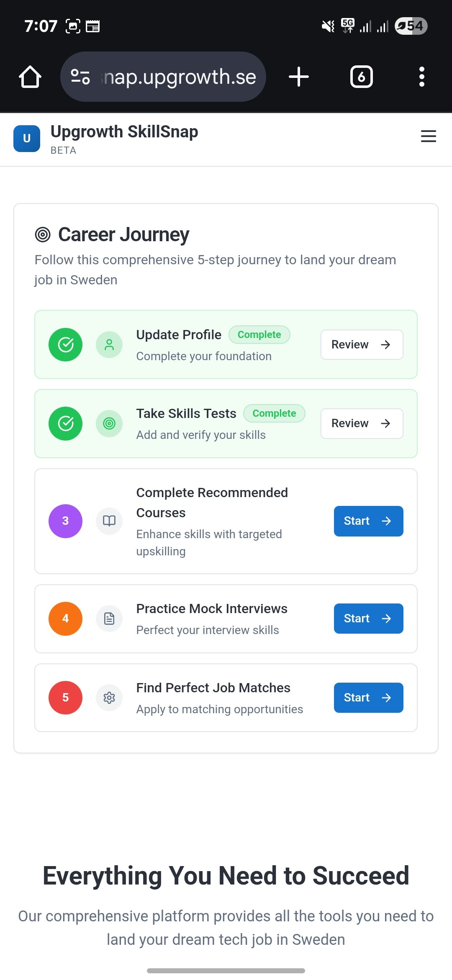Tap the gear icon for Job Matches
This screenshot has height=980, width=452.
pyautogui.click(x=109, y=698)
